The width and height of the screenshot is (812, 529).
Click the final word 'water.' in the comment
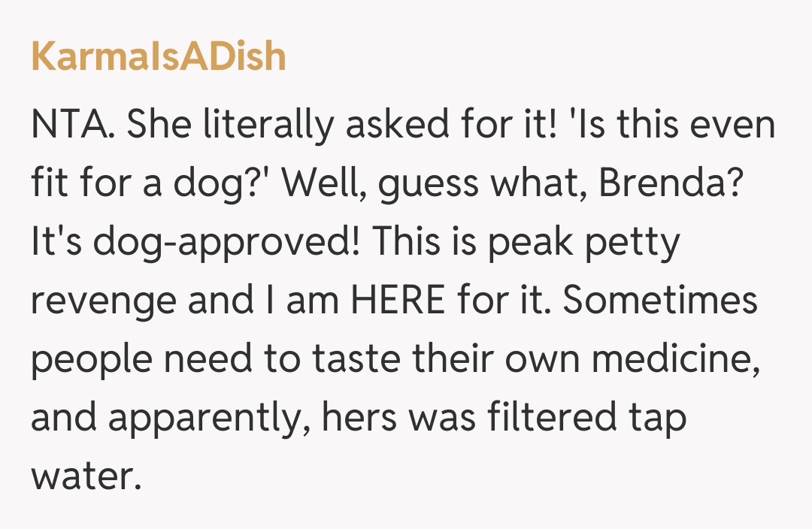[86, 478]
